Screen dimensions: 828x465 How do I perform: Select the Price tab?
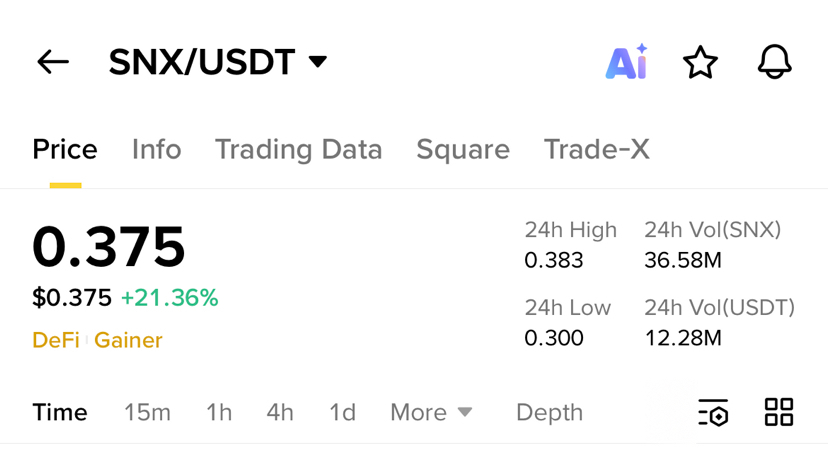pyautogui.click(x=65, y=149)
